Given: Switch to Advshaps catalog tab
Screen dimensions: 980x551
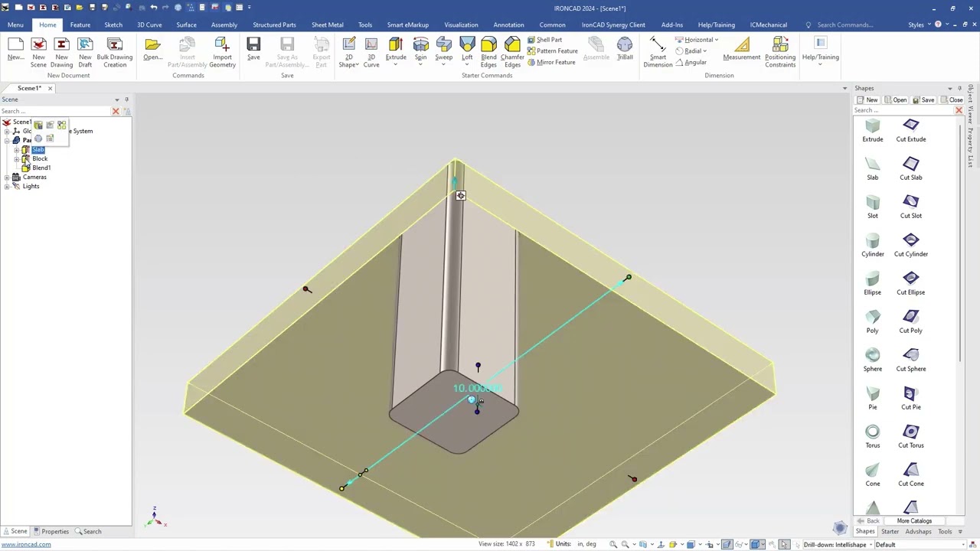Looking at the screenshot, I should click(918, 531).
